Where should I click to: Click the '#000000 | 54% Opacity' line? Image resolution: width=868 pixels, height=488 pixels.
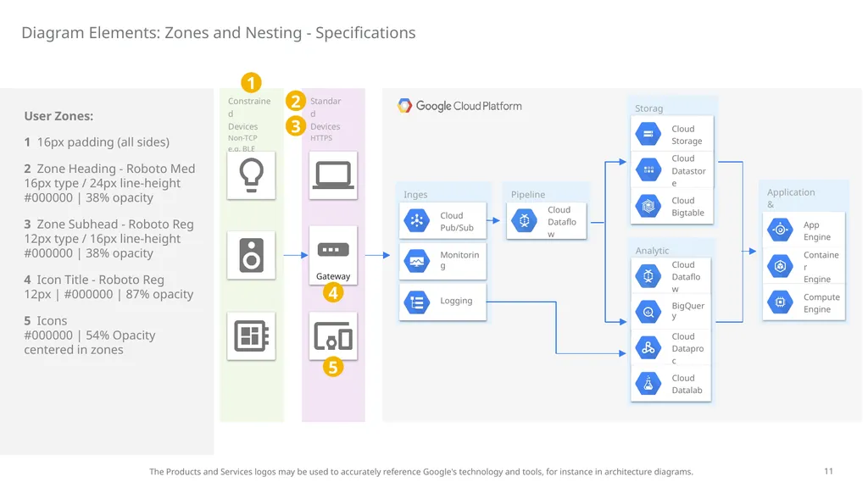coord(90,335)
